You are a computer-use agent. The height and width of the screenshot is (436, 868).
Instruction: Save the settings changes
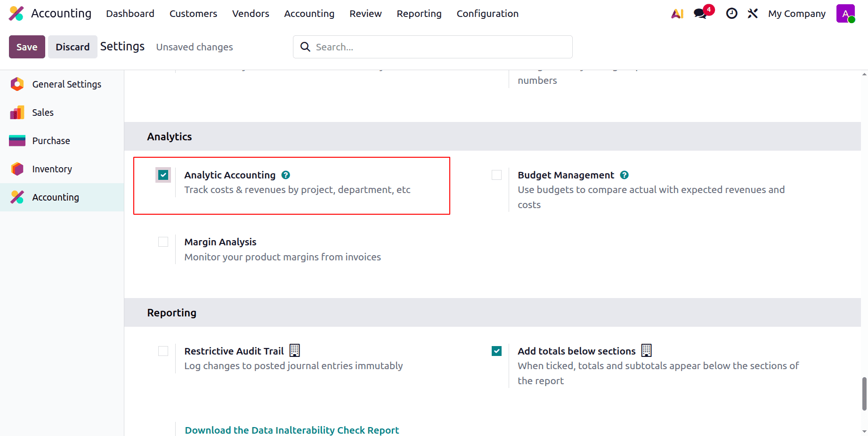pos(27,47)
